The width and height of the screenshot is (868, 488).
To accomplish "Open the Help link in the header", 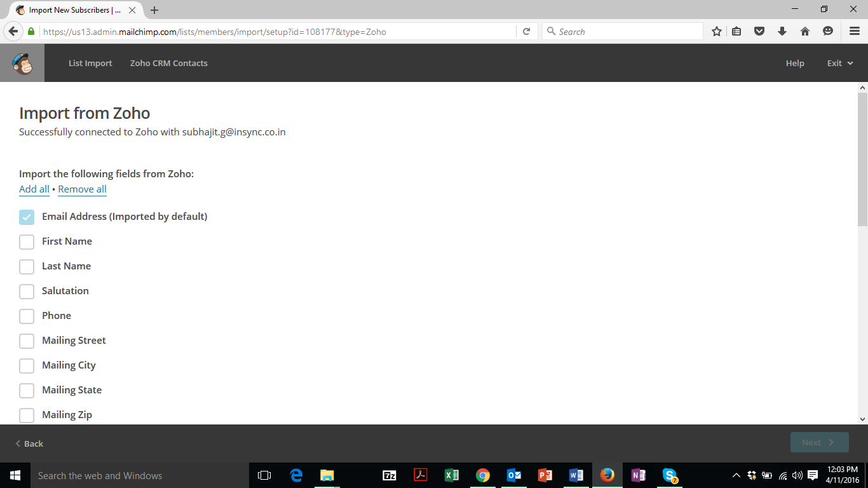I will point(795,63).
